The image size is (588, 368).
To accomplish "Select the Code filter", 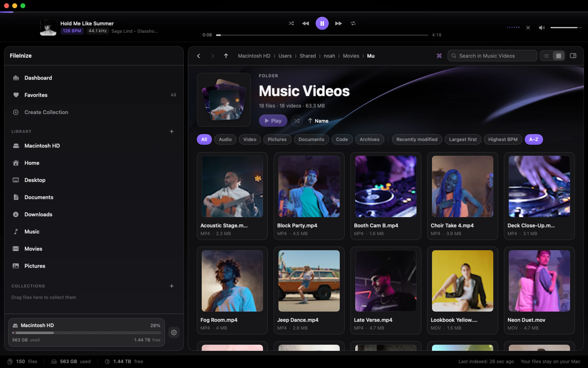I will (x=342, y=139).
